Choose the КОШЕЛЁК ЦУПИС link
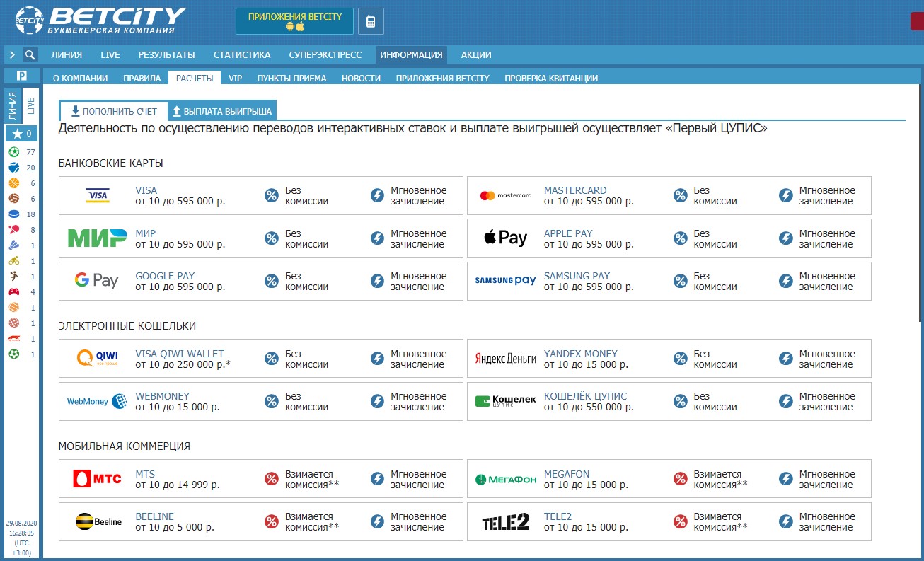This screenshot has width=924, height=561. tap(586, 396)
